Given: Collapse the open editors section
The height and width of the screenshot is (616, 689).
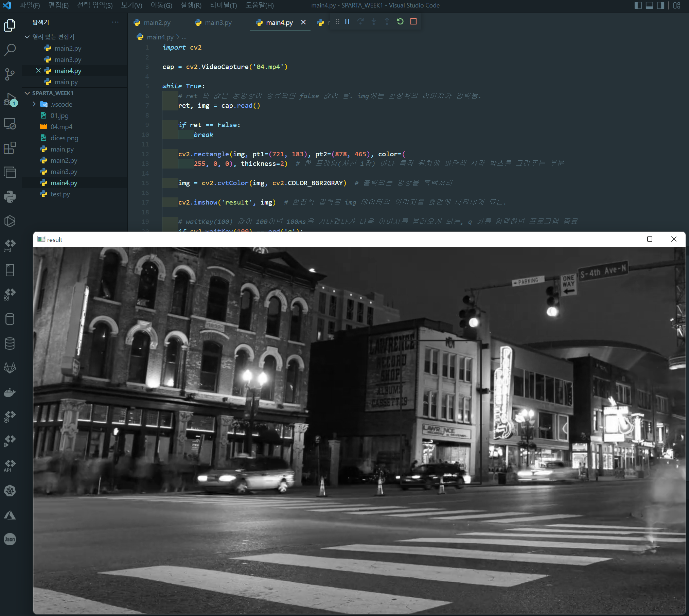Looking at the screenshot, I should point(28,37).
